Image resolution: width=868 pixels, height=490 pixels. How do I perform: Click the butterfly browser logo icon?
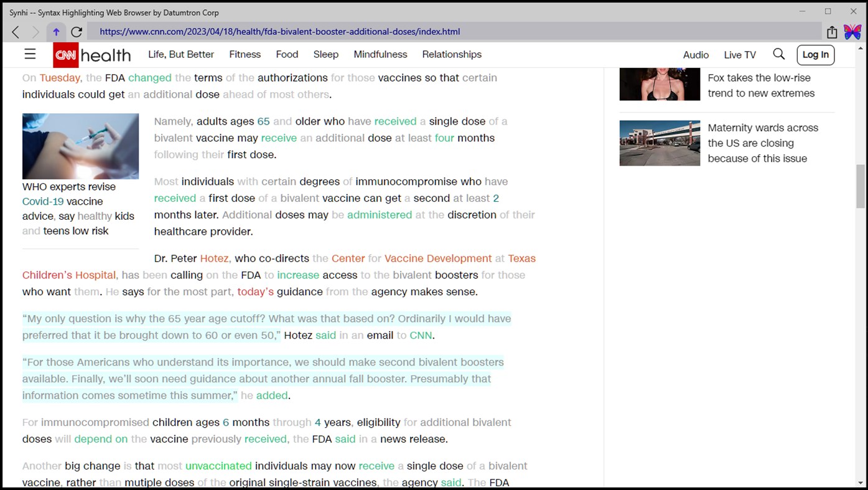tap(852, 31)
